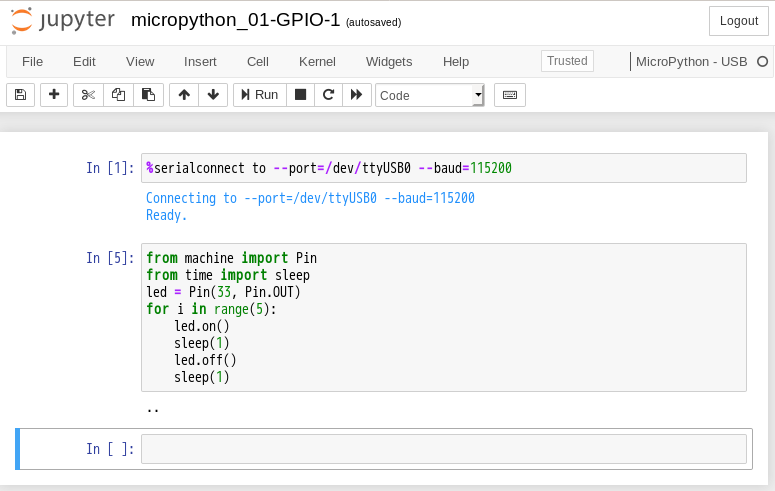775x491 pixels.
Task: Insert a cell below with plus icon
Action: click(54, 95)
